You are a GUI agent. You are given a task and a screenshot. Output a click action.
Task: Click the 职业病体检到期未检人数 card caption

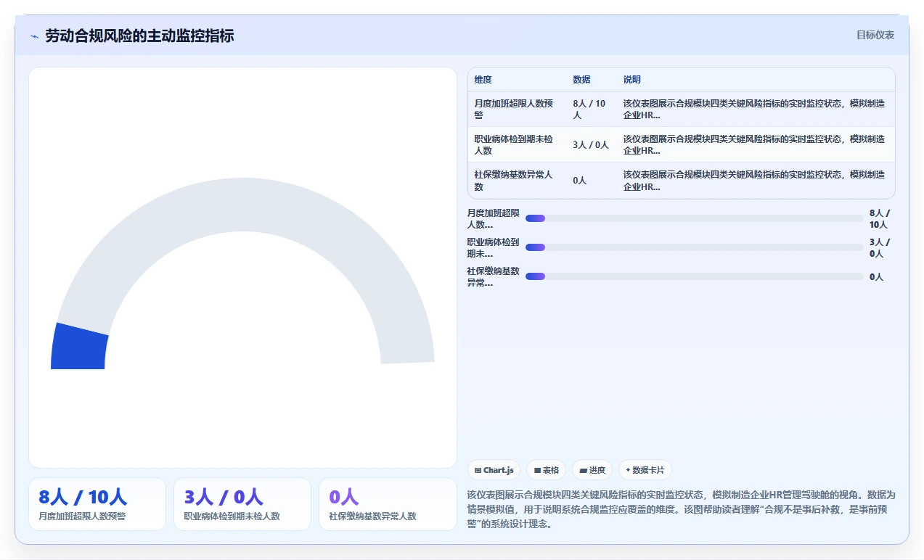click(x=232, y=516)
